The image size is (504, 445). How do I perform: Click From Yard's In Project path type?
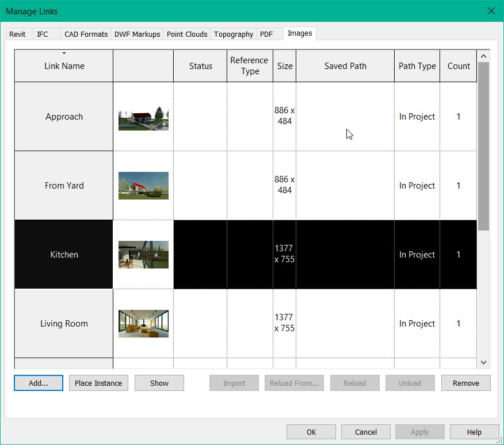417,185
